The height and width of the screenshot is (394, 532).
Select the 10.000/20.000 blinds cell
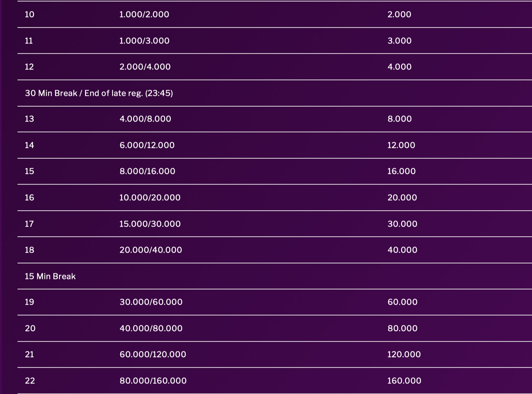[x=150, y=198]
